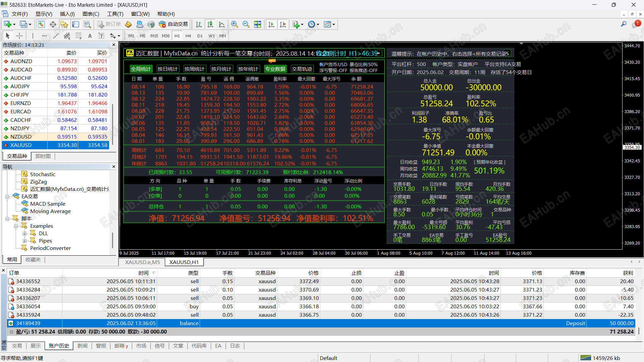Toggle chart shift
This screenshot has width=644, height=362.
tap(283, 24)
